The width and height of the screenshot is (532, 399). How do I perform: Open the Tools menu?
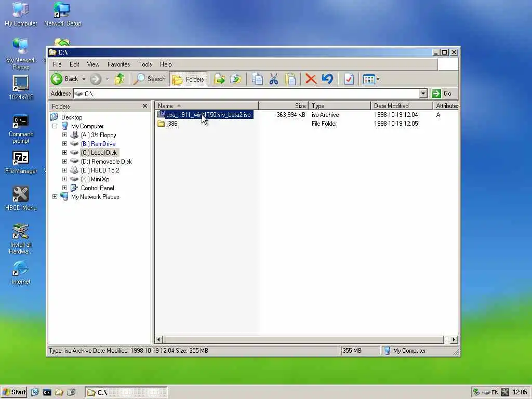145,64
